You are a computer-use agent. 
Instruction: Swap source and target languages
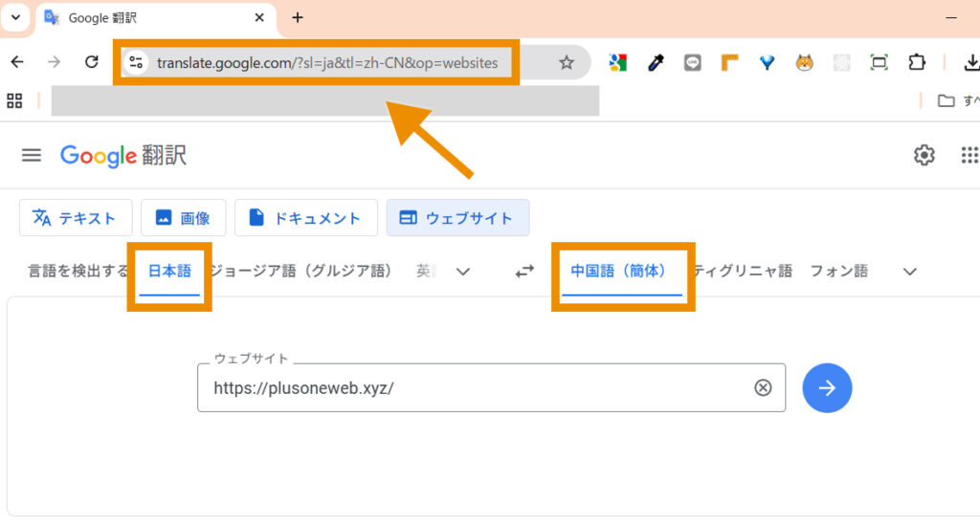(524, 272)
